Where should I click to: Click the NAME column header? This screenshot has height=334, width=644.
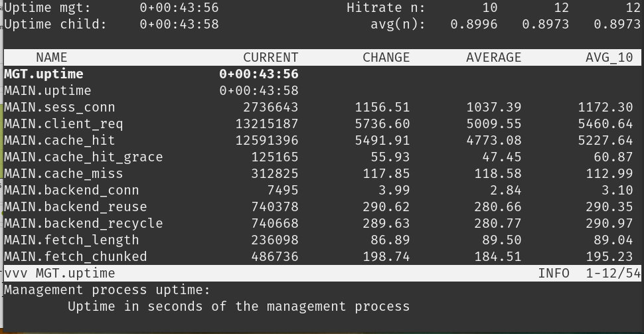[52, 58]
